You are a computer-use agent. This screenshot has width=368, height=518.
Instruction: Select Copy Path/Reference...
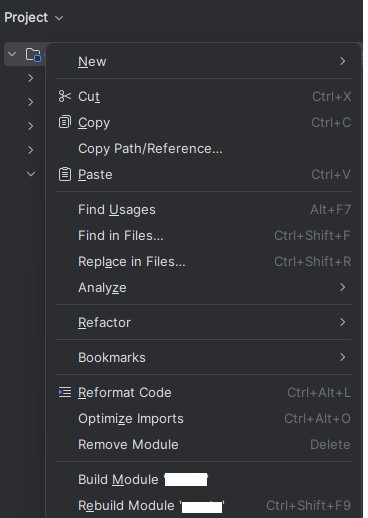point(203,149)
